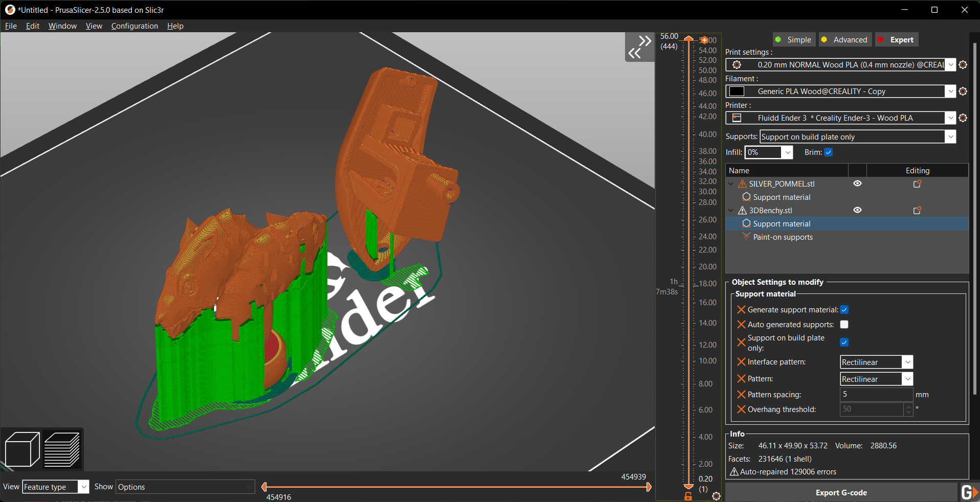980x502 pixels.
Task: Click the Name column header
Action: coord(787,171)
